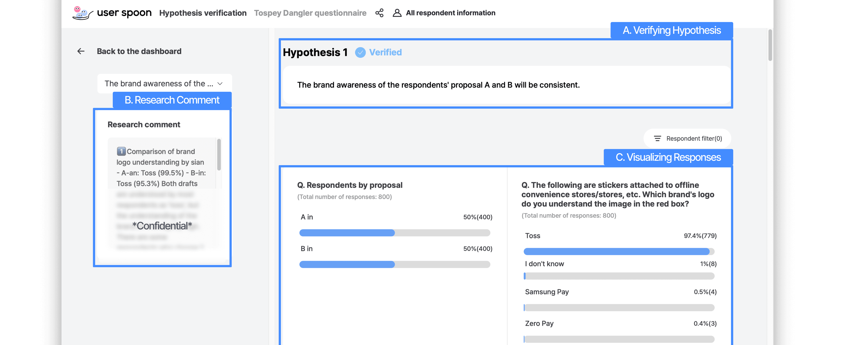The image size is (868, 345).
Task: Click the user spoon logo icon
Action: tap(83, 13)
